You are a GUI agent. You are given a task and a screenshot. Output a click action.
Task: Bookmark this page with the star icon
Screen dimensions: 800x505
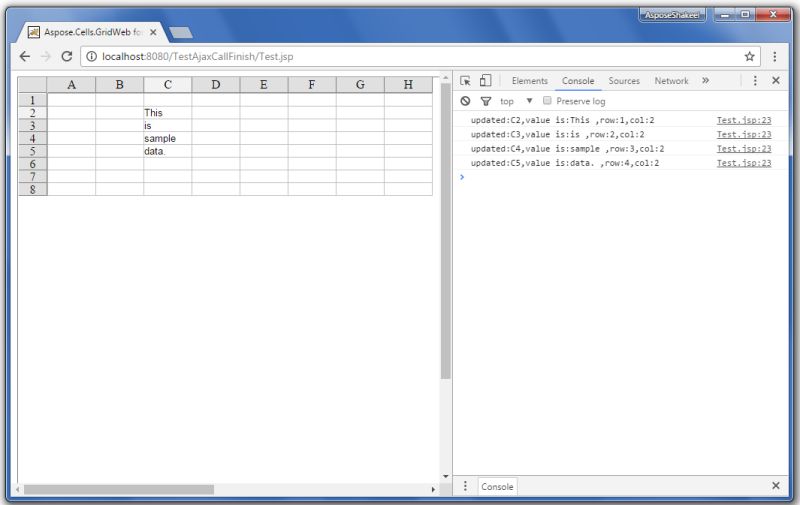click(749, 57)
